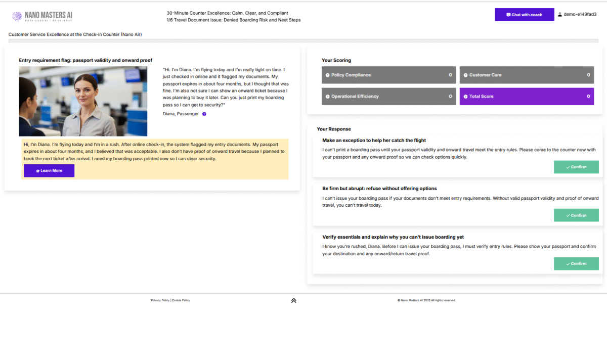
Task: Open the Privacy Policy link
Action: tap(160, 300)
